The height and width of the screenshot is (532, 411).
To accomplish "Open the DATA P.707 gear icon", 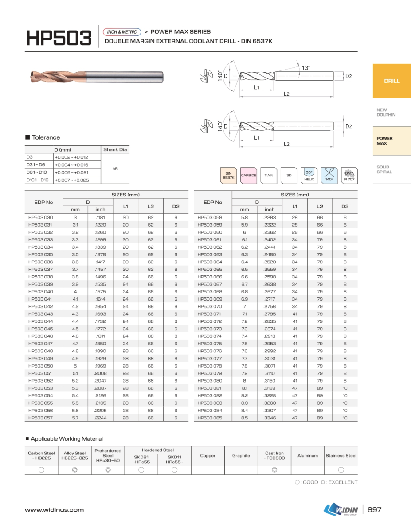I will pos(349,176).
